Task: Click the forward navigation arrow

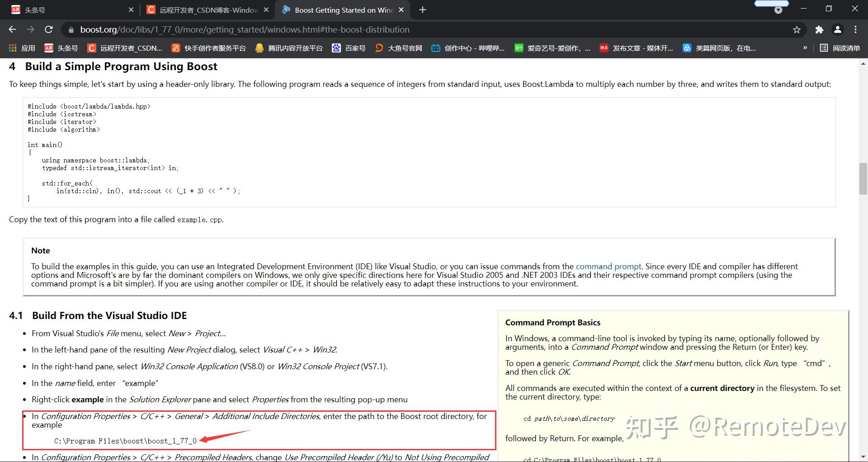Action: click(x=30, y=29)
